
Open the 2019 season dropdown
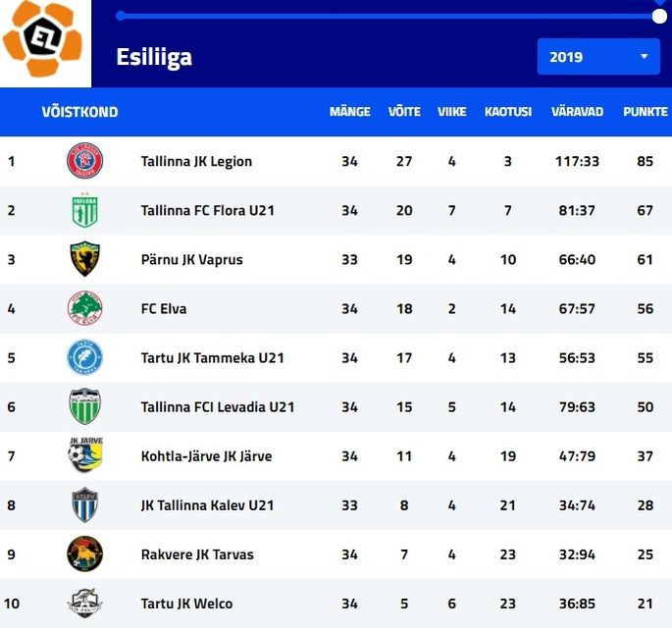[598, 57]
